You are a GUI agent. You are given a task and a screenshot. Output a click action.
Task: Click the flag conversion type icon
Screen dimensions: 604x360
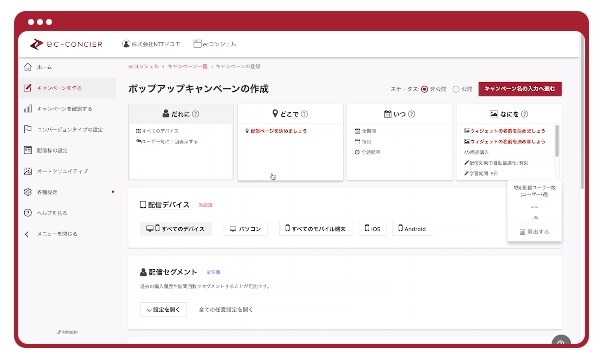[28, 129]
